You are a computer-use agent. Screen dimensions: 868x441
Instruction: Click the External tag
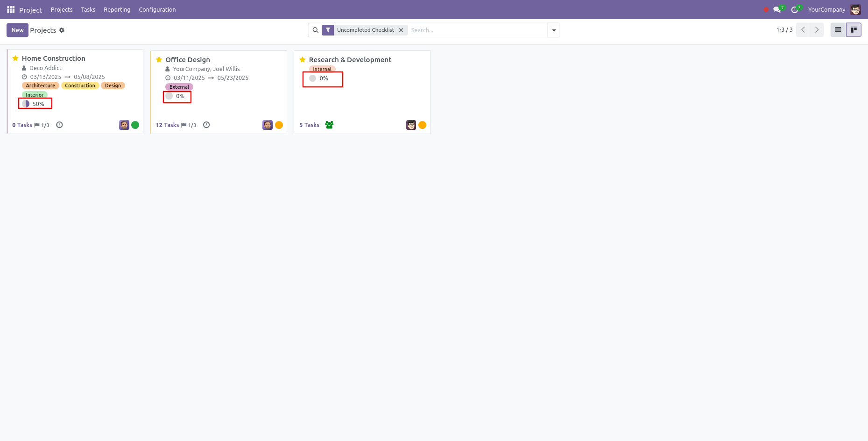pyautogui.click(x=179, y=87)
